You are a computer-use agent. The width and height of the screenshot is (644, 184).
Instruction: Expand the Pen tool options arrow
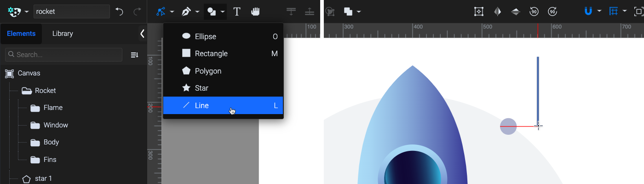pos(197,12)
